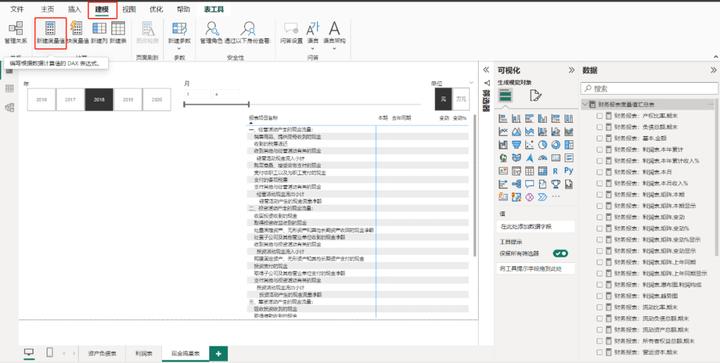Collapse the 财务报表度量值汇总表 table tree
The height and width of the screenshot is (363, 720).
[x=585, y=105]
